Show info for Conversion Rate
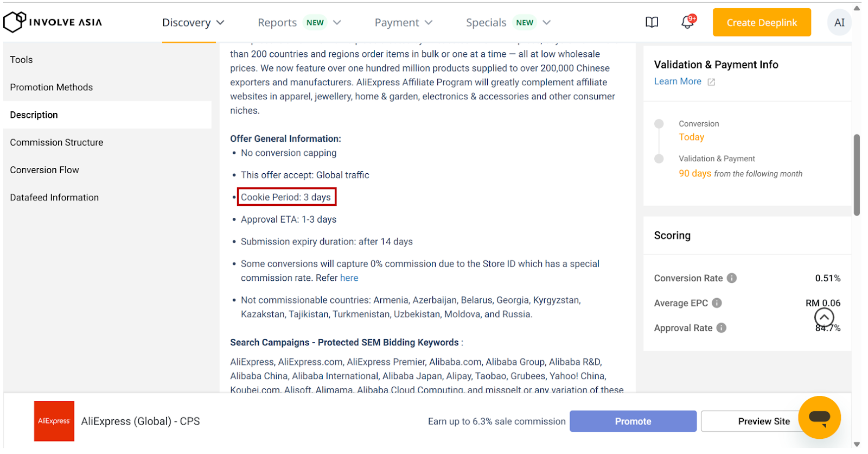868x454 pixels. click(x=732, y=278)
